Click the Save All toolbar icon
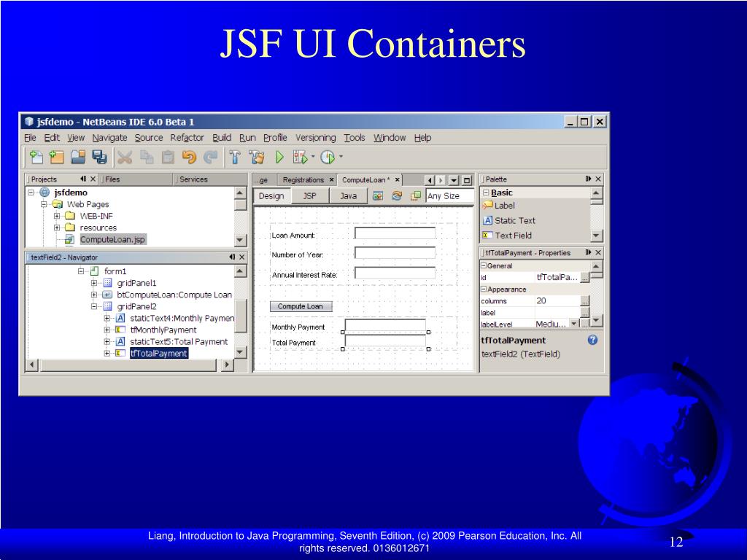Screen dimensions: 747x560 pyautogui.click(x=99, y=157)
